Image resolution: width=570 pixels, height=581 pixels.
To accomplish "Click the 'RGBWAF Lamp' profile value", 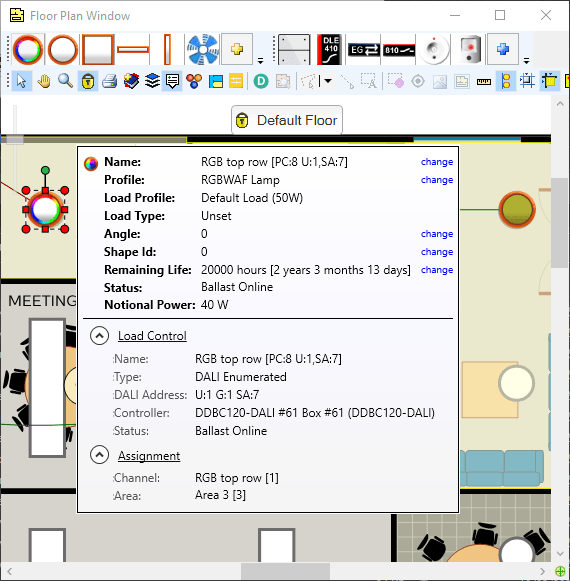I will [x=240, y=180].
